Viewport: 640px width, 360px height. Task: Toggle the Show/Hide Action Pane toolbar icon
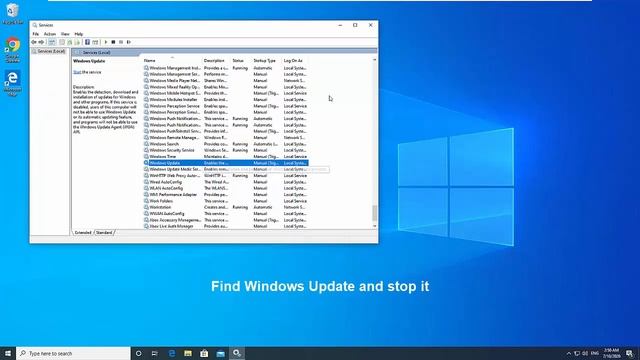[x=95, y=42]
